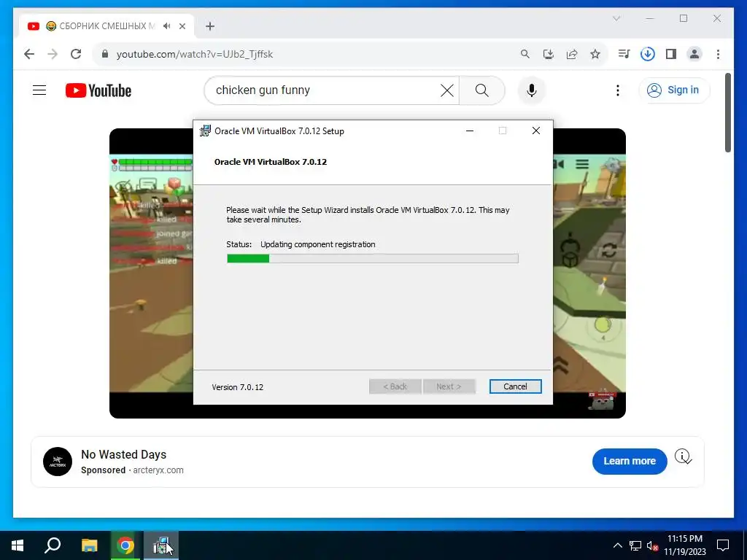Open Chrome three-dot menu
Image resolution: width=747 pixels, height=560 pixels.
tap(718, 54)
